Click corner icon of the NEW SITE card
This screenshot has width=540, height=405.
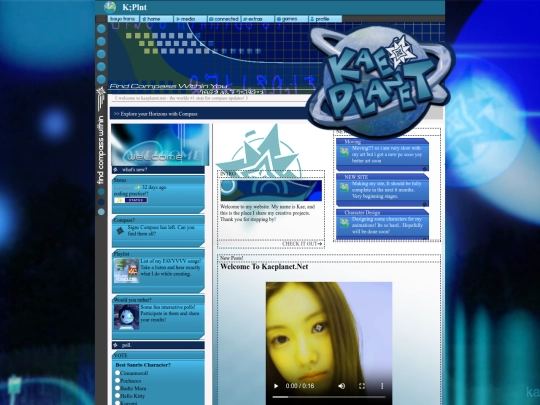(425, 204)
